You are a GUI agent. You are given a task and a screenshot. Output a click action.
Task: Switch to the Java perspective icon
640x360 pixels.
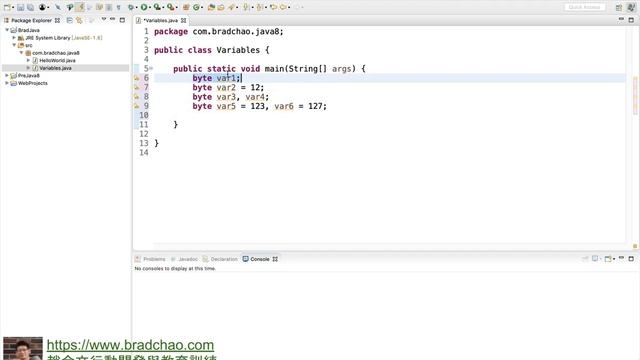pyautogui.click(x=631, y=7)
